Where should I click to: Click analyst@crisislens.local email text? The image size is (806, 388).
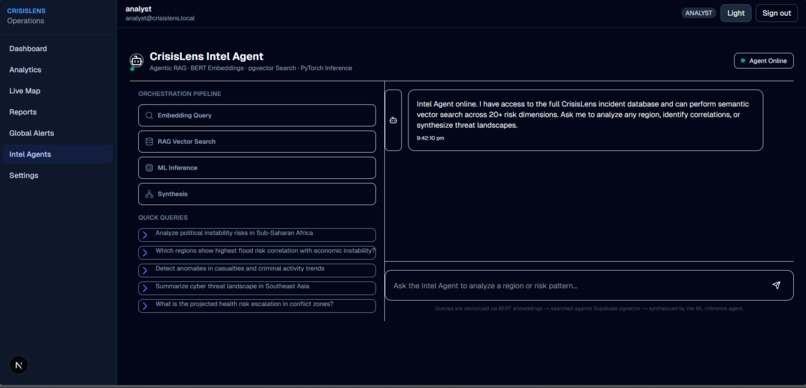(160, 19)
